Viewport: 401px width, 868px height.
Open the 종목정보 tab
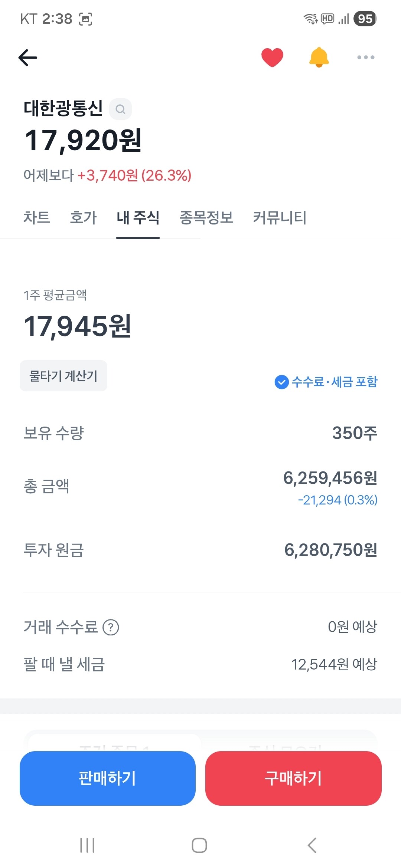[x=206, y=217]
